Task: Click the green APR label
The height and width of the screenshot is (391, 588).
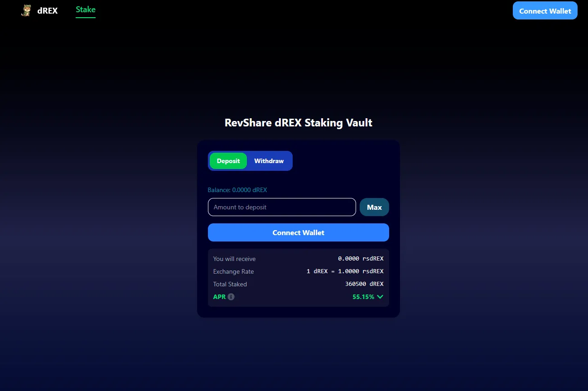Action: [219, 297]
